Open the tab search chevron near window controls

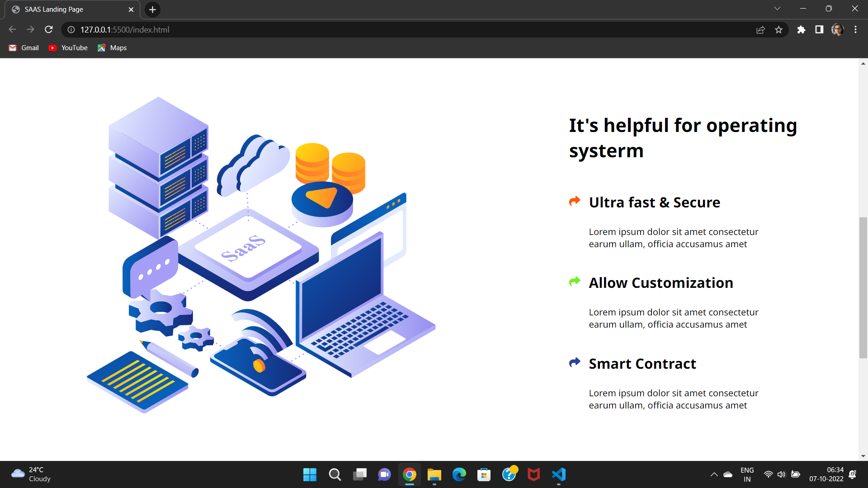click(777, 8)
